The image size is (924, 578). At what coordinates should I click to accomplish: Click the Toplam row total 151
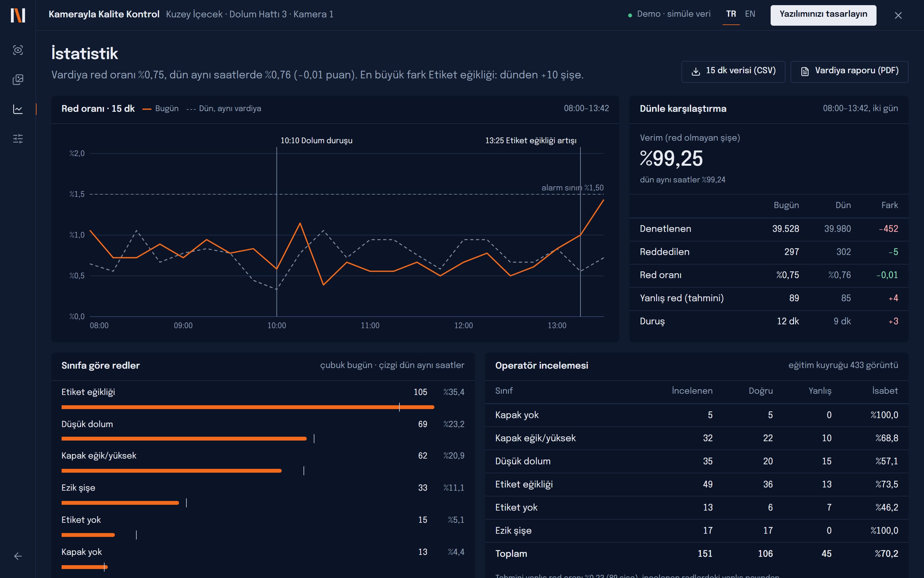(705, 554)
